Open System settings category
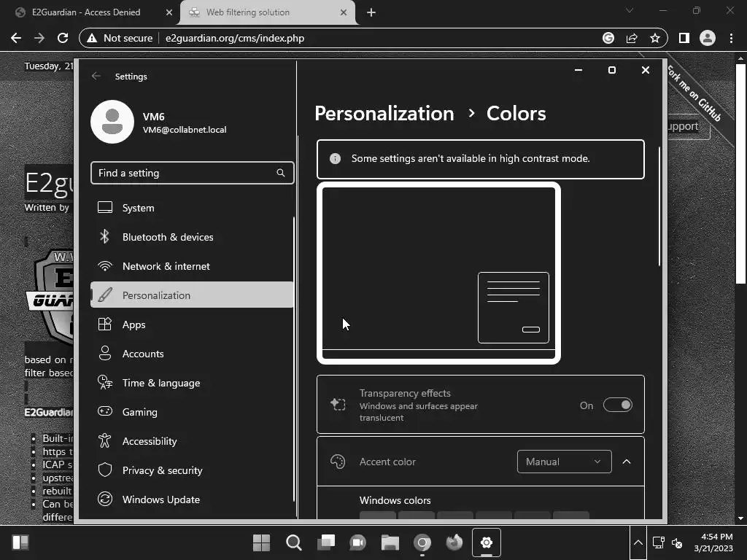747x560 pixels. point(192,208)
